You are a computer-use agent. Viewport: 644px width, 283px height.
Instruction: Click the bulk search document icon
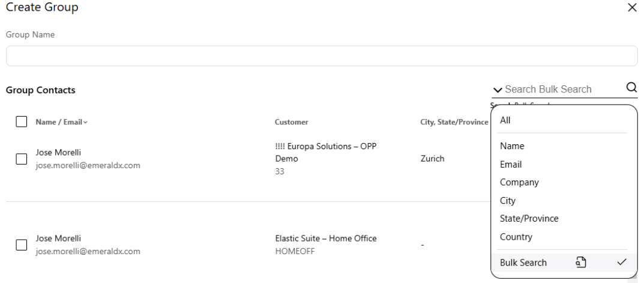(580, 263)
